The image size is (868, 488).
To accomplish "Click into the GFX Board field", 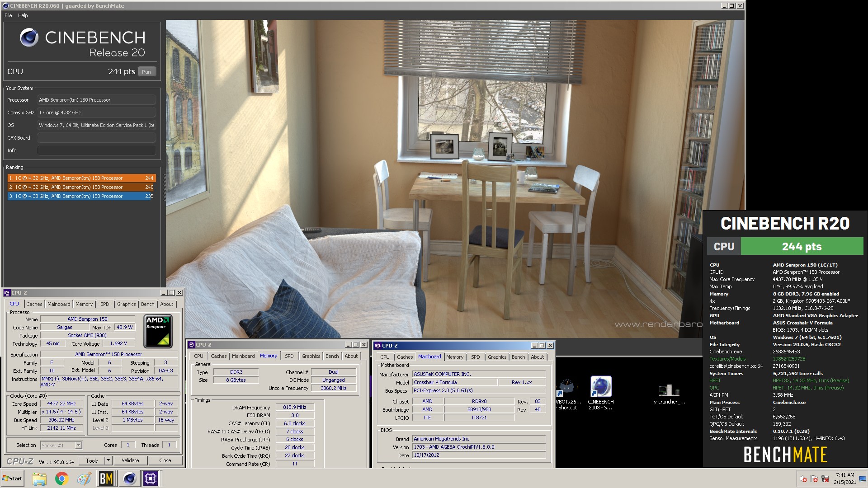I will point(96,138).
